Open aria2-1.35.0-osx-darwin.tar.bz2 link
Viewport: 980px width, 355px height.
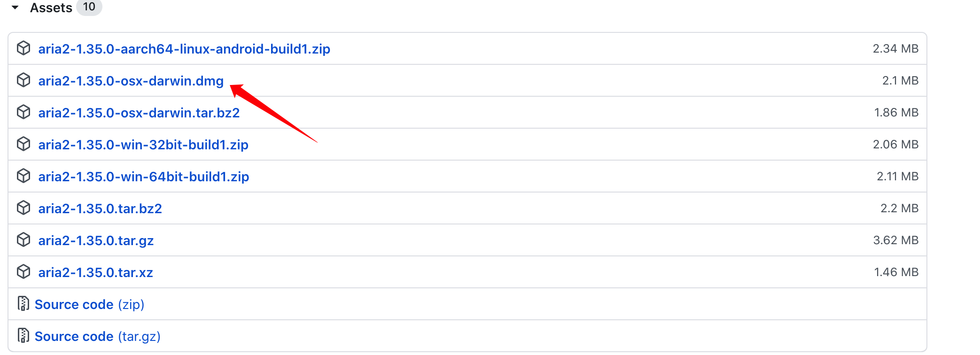coord(139,113)
